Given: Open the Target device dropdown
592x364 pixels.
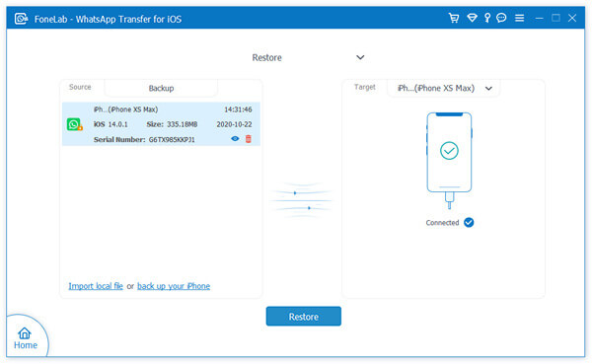Looking at the screenshot, I should (444, 88).
